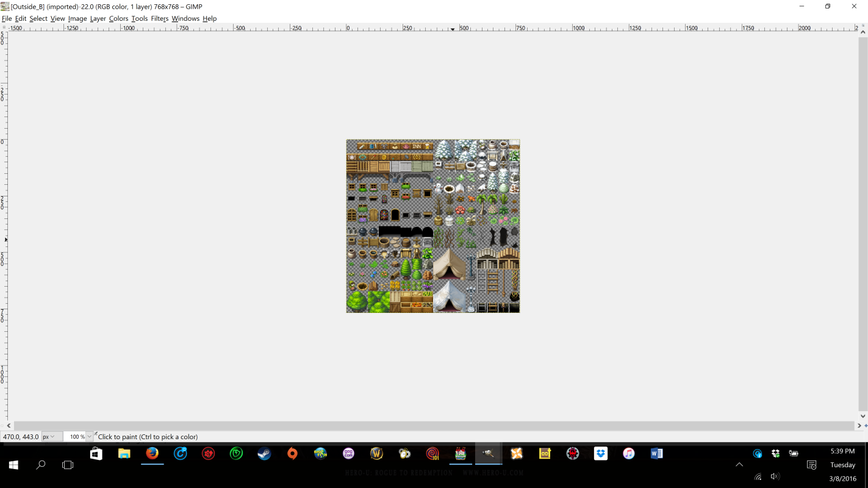Open taskbar search magnifier
This screenshot has height=488, width=868.
click(40, 465)
